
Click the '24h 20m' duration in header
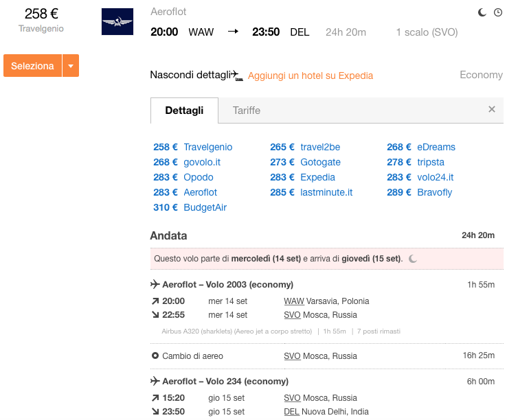(346, 32)
